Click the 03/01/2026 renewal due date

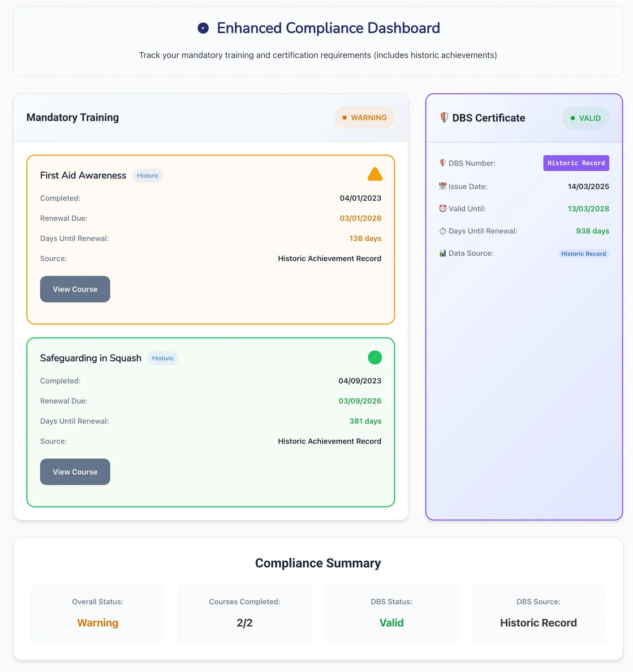[361, 218]
